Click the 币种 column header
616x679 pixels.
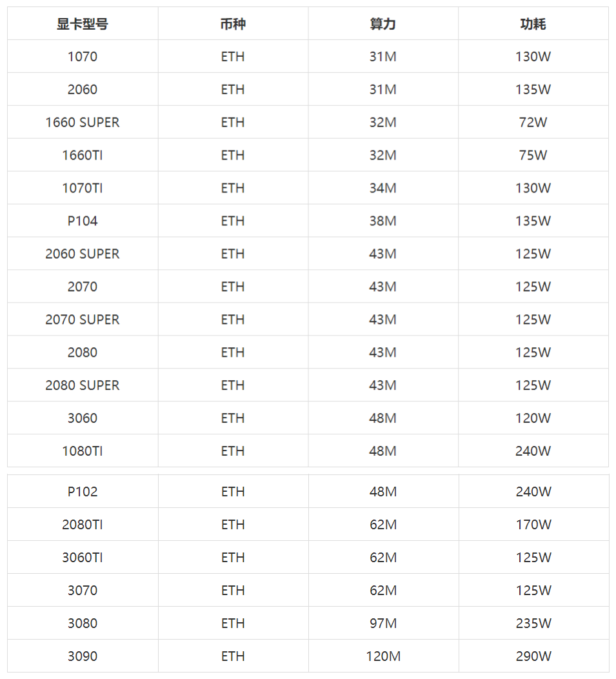click(233, 24)
